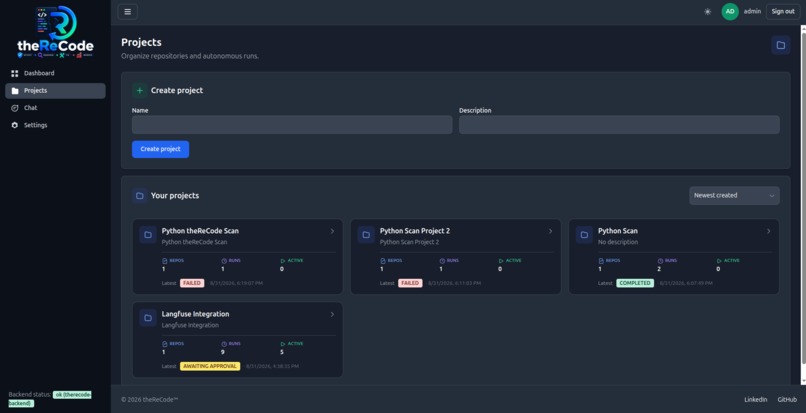Focus the project Description input field
This screenshot has height=413, width=806.
click(x=619, y=125)
